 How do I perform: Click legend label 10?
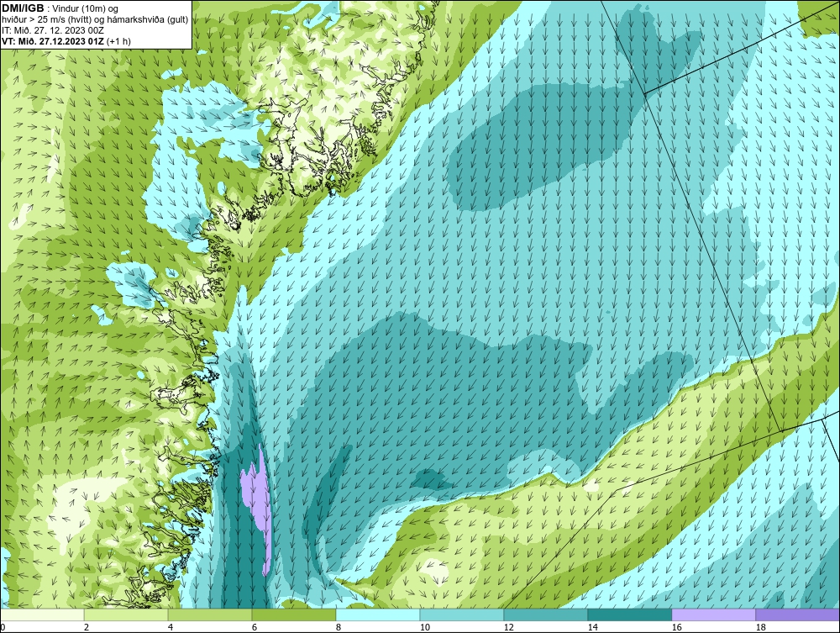click(x=425, y=627)
